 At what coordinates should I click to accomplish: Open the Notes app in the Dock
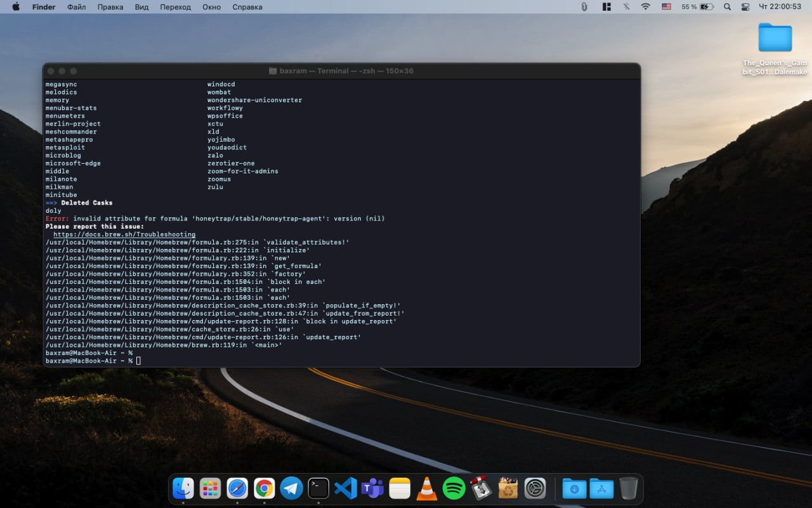point(400,488)
